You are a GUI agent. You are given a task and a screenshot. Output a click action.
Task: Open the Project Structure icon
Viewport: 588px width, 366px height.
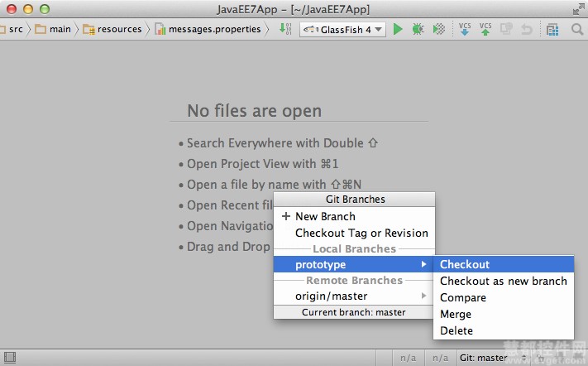pos(552,29)
